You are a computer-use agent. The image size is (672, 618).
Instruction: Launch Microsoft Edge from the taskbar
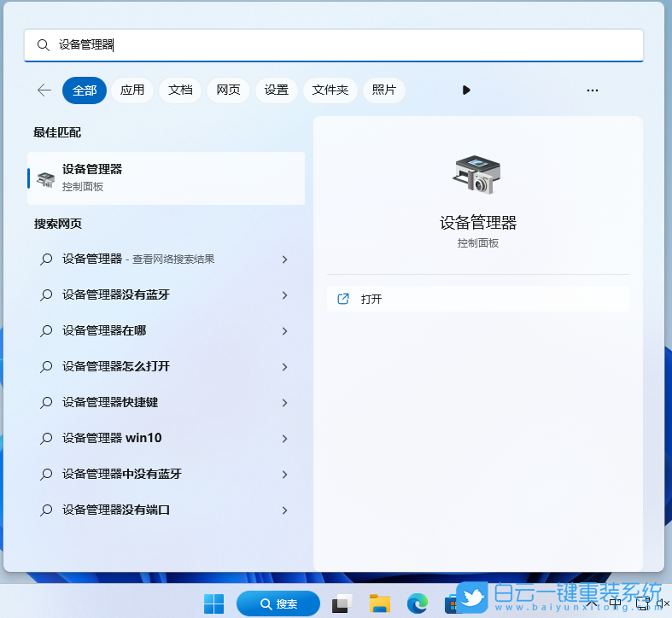click(418, 603)
